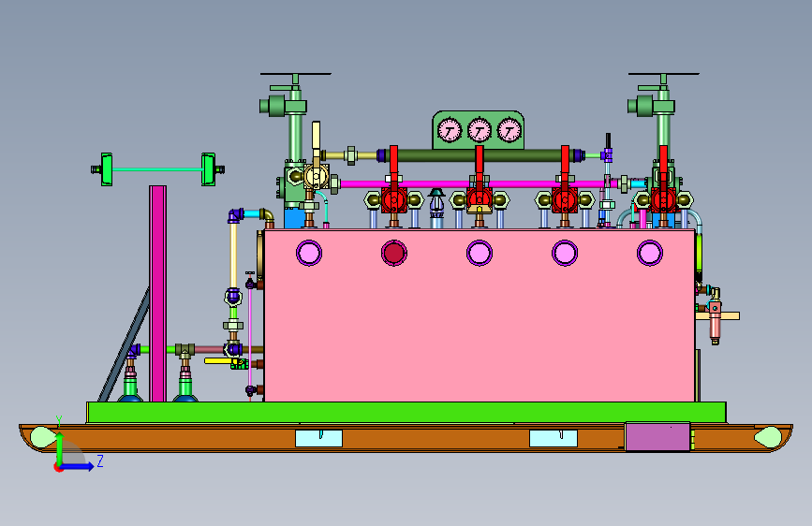Select the purple box on the skid
Viewport: 812px width, 526px height.
coord(657,437)
